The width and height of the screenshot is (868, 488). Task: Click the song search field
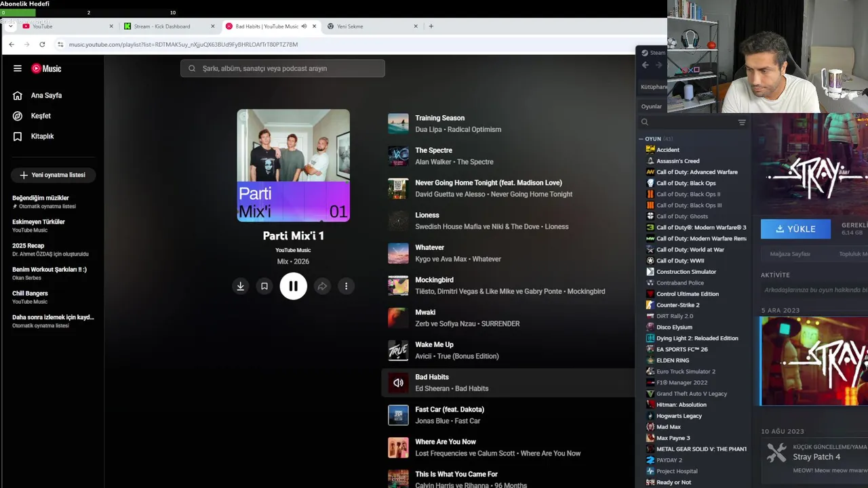(283, 68)
